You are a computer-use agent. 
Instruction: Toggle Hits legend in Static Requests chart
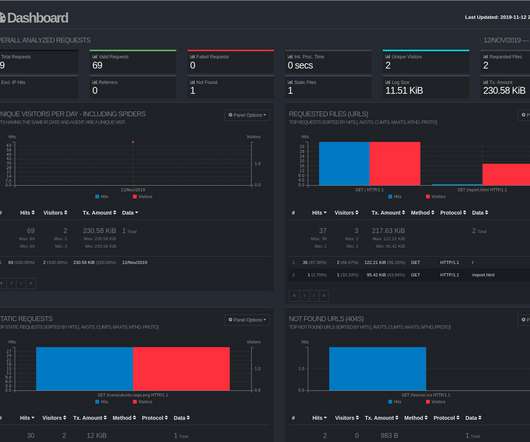102,402
